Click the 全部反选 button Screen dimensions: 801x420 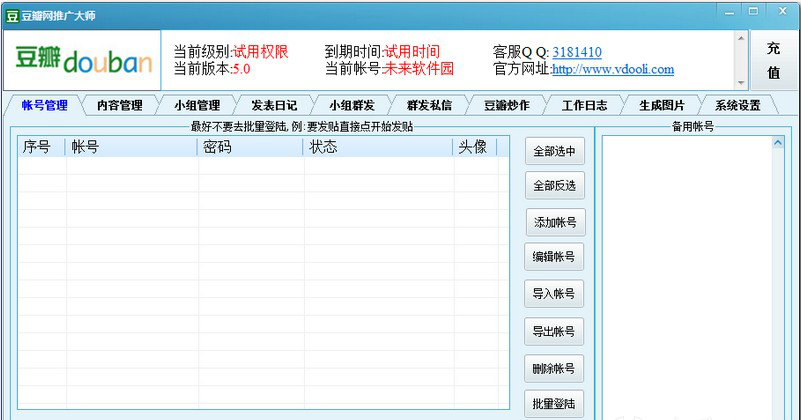pyautogui.click(x=555, y=185)
